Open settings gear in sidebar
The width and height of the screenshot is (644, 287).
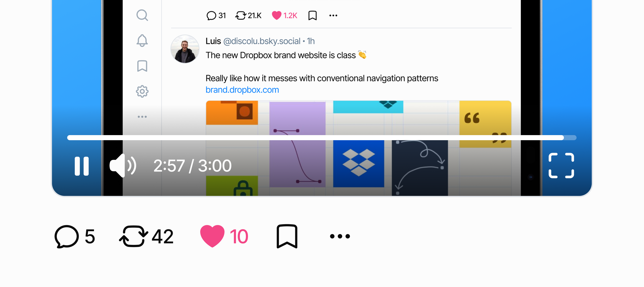pyautogui.click(x=142, y=91)
